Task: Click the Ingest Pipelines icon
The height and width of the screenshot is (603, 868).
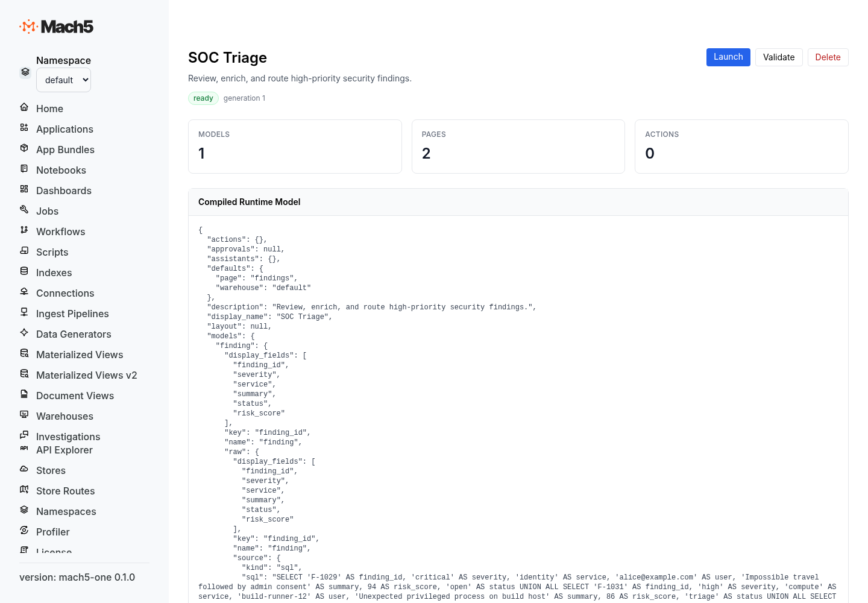Action: pos(24,312)
